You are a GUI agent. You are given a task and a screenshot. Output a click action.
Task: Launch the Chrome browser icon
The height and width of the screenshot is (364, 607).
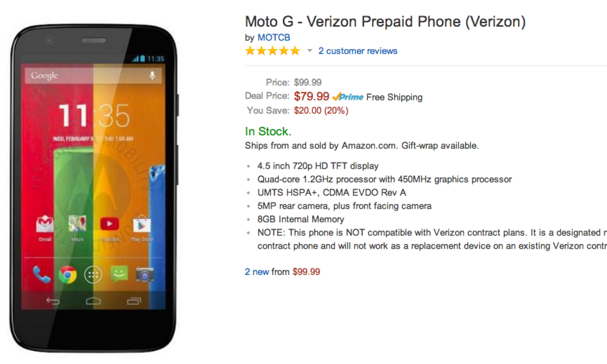pos(67,275)
